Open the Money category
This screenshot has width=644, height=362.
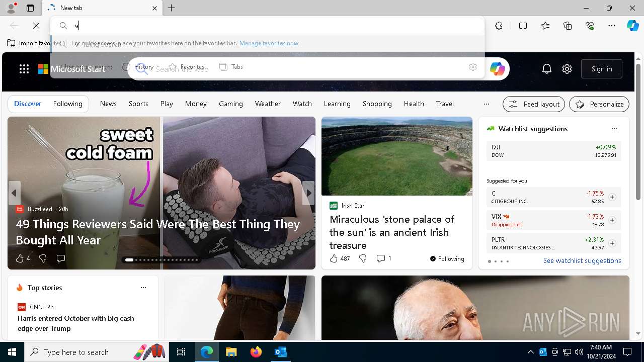click(196, 104)
